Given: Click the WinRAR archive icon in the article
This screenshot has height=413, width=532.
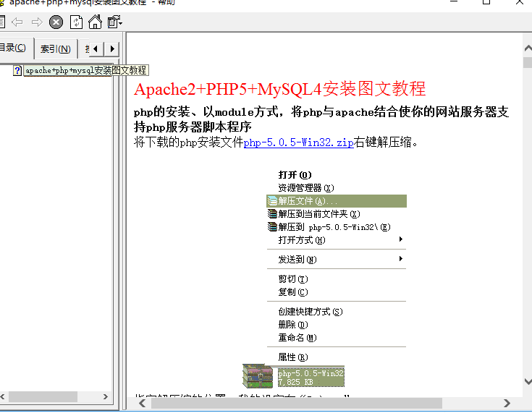Looking at the screenshot, I should click(x=258, y=376).
